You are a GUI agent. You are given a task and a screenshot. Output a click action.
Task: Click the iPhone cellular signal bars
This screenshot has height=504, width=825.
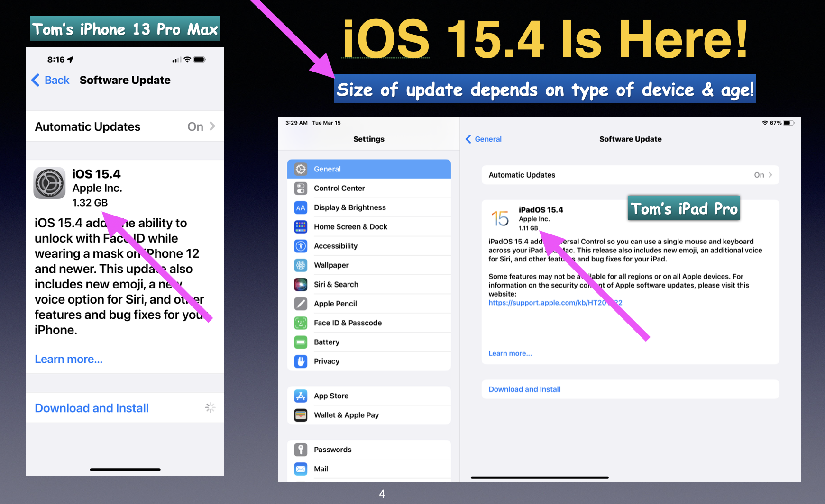tap(177, 60)
